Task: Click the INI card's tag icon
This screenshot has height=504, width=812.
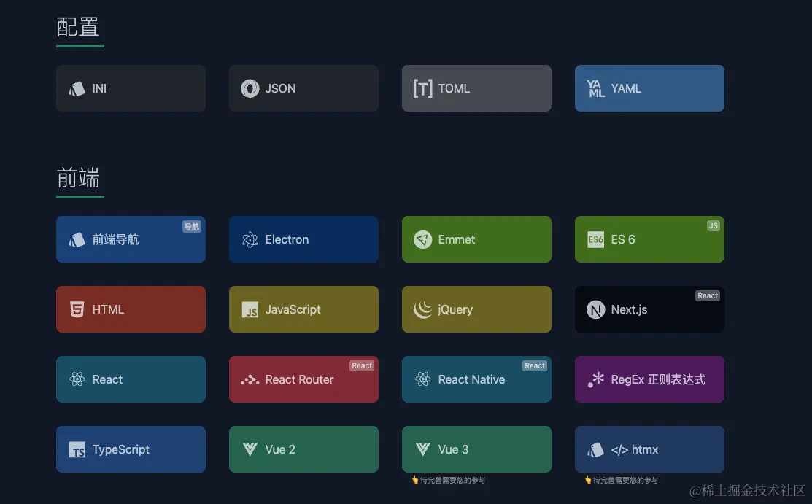Action: (x=77, y=88)
